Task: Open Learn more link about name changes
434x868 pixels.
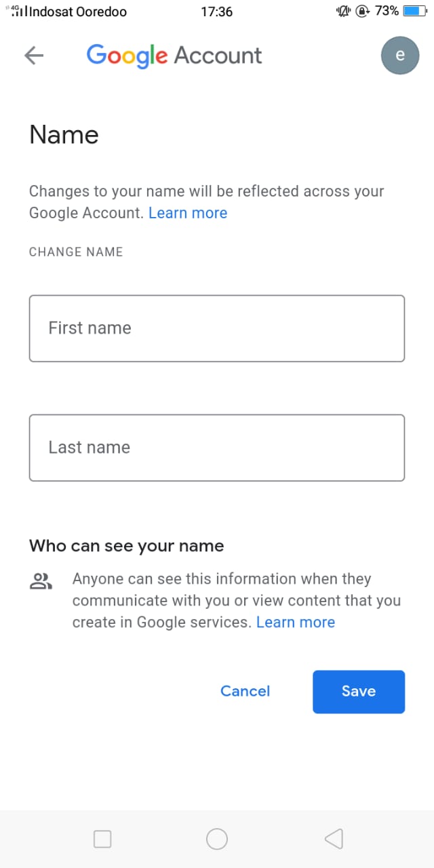Action: coord(188,213)
